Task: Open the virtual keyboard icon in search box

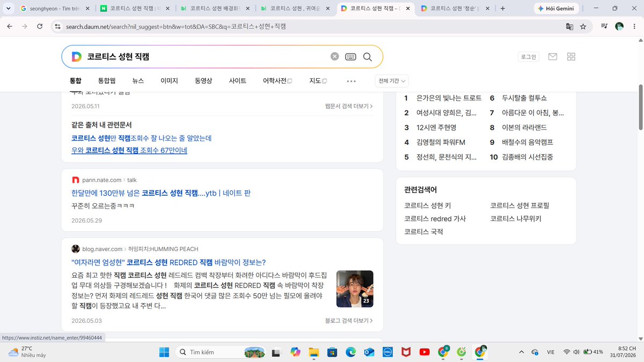Action: coord(350,57)
